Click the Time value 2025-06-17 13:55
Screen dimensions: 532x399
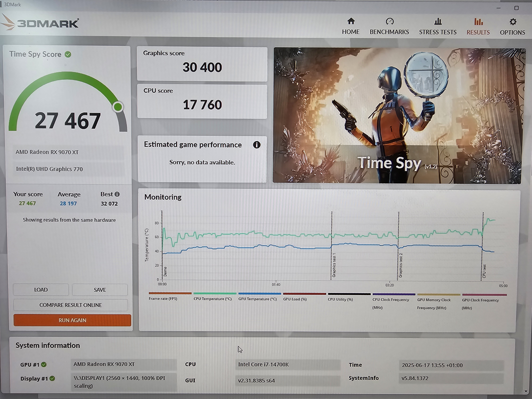pos(451,365)
